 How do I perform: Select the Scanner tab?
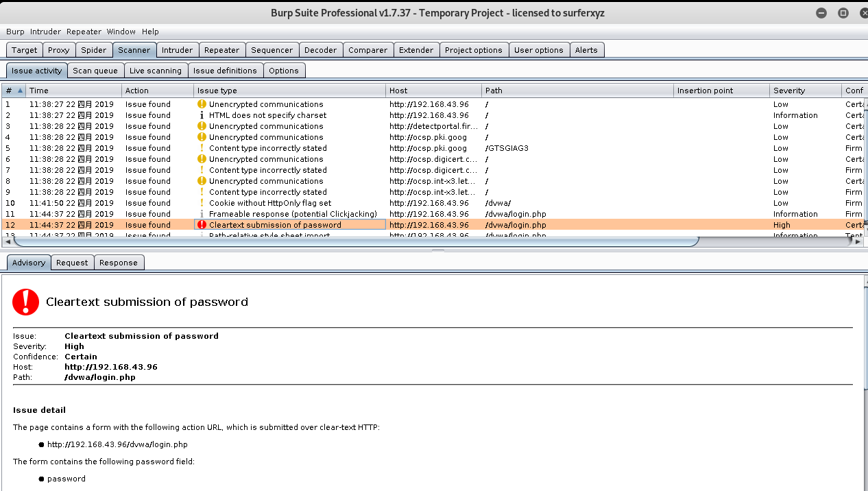click(x=134, y=50)
